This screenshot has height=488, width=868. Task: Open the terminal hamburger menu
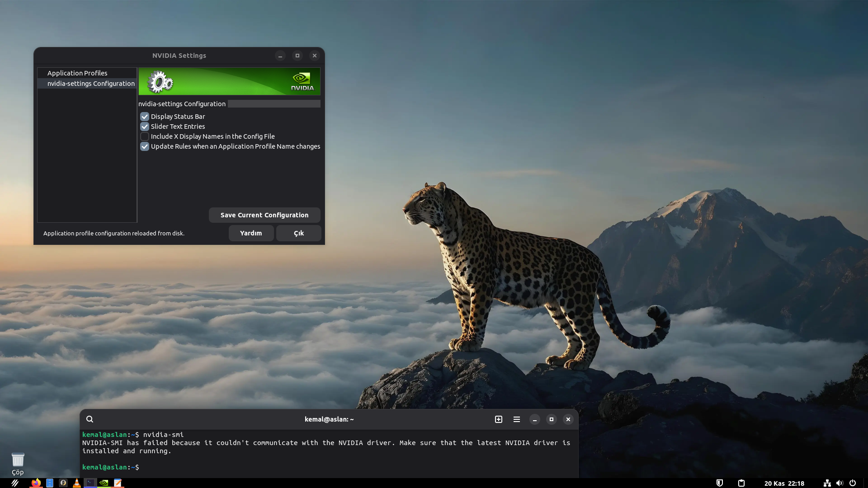517,419
